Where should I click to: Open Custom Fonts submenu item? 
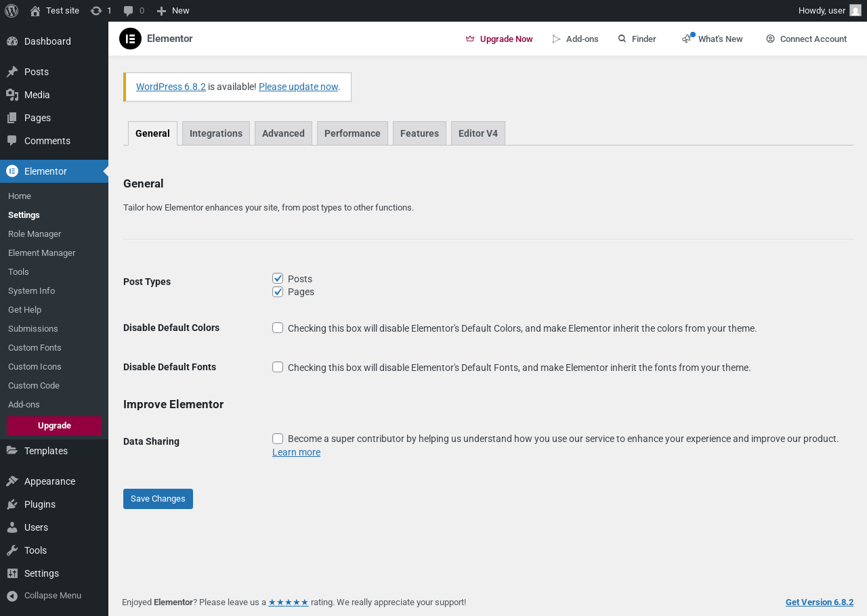[35, 347]
